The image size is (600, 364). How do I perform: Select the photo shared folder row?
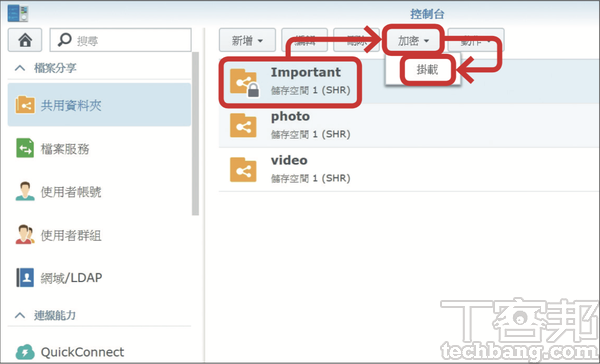pos(409,126)
